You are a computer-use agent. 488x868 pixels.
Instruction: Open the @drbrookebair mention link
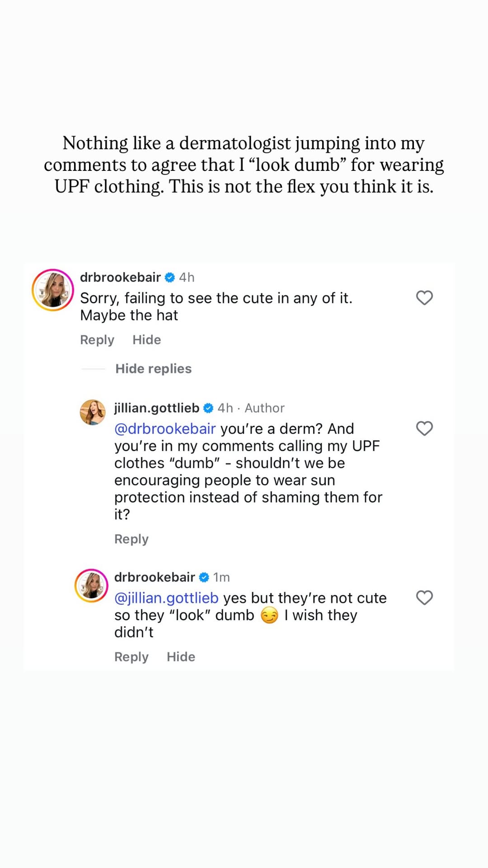pos(165,429)
